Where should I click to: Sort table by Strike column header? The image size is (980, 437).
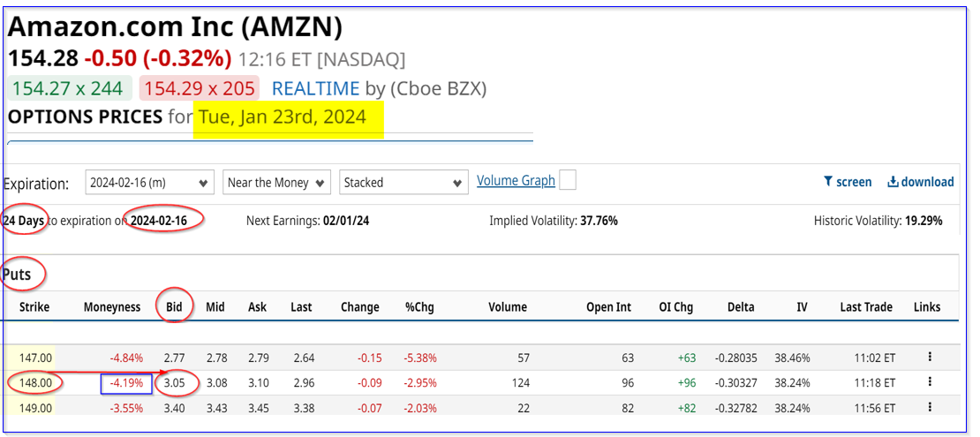[x=34, y=307]
